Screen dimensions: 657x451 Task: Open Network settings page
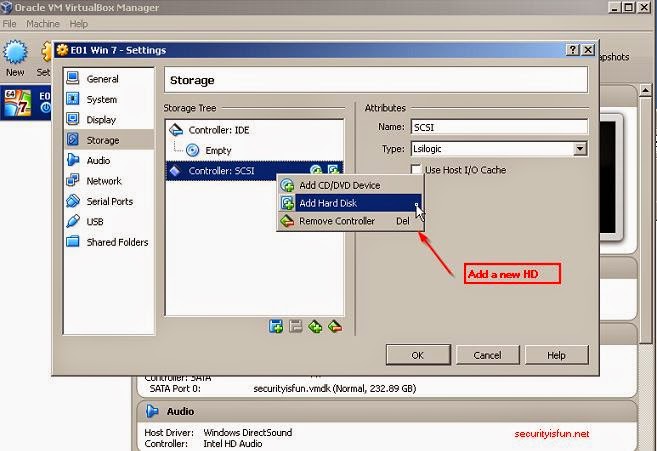pos(109,181)
